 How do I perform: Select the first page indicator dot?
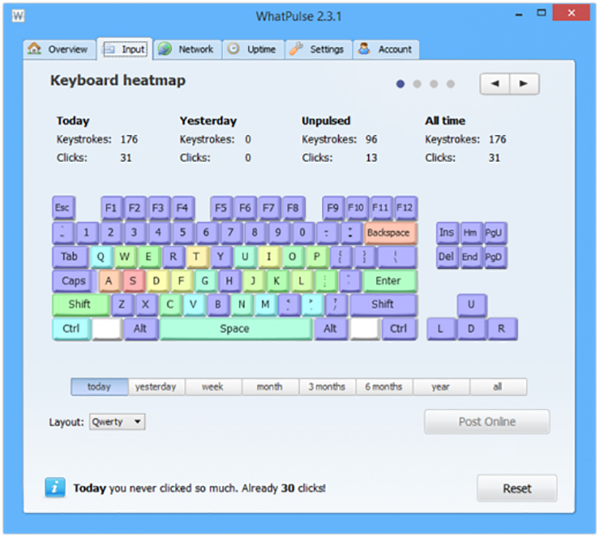pos(400,84)
